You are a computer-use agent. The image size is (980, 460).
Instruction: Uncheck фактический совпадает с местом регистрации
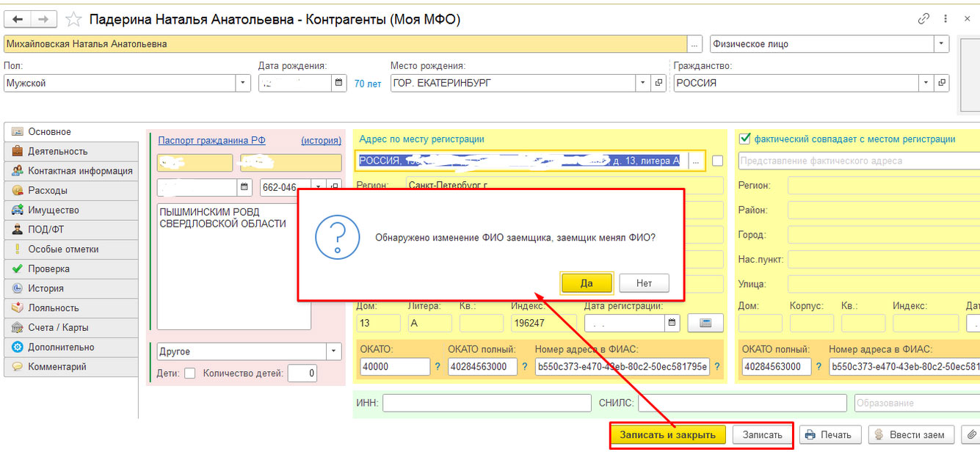click(744, 138)
